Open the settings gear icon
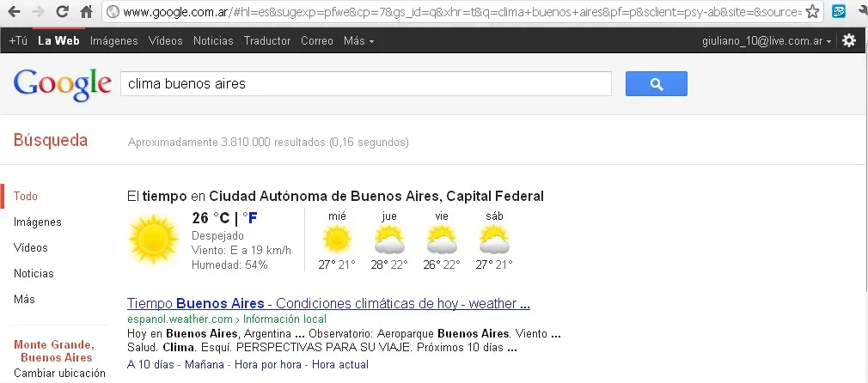This screenshot has width=868, height=383. click(848, 40)
